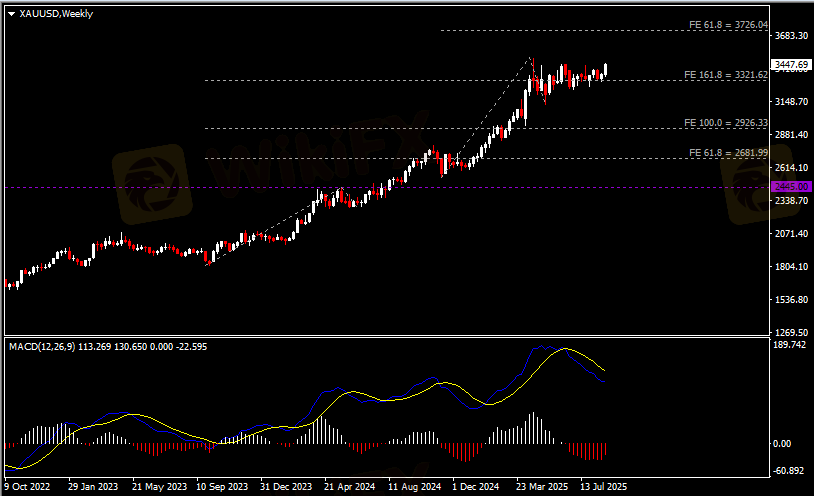This screenshot has width=814, height=496.
Task: Click the 11 Aug 2024 date label
Action: [x=415, y=487]
